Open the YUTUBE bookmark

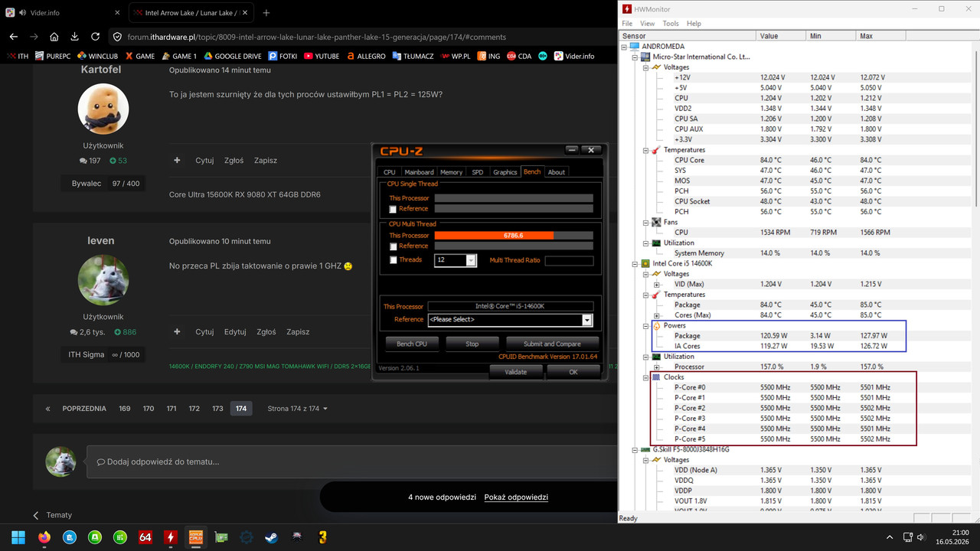click(x=322, y=56)
